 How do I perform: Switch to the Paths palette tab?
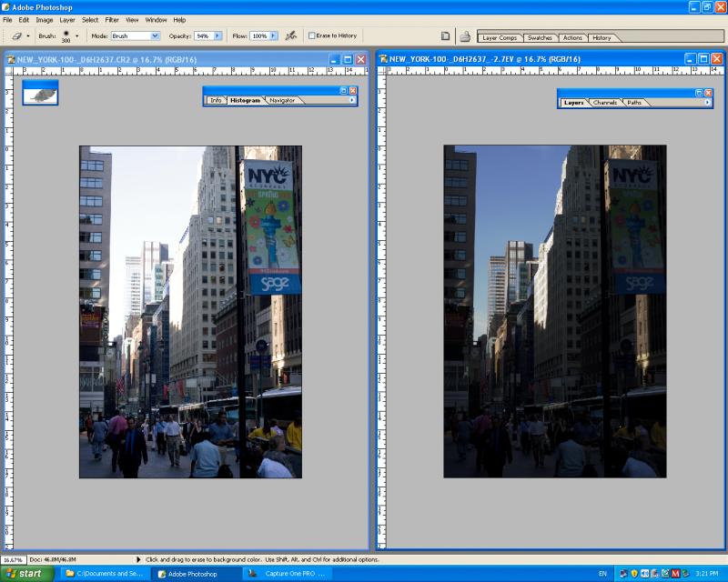point(634,103)
